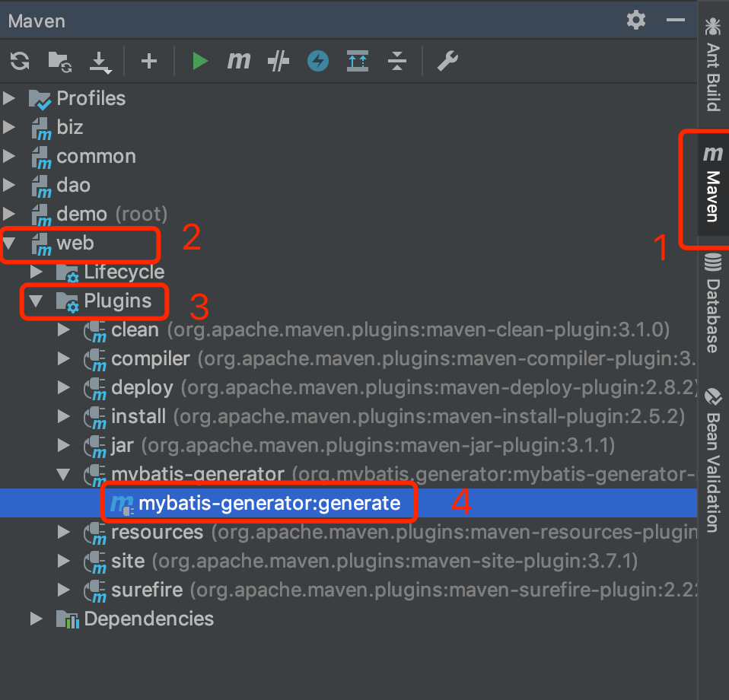Open Maven Settings wrench icon
The height and width of the screenshot is (700, 729).
coord(447,62)
